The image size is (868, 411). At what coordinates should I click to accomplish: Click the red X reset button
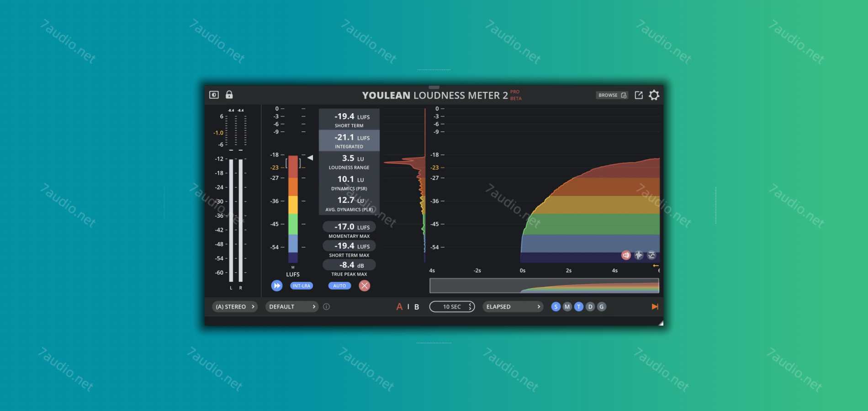point(364,286)
